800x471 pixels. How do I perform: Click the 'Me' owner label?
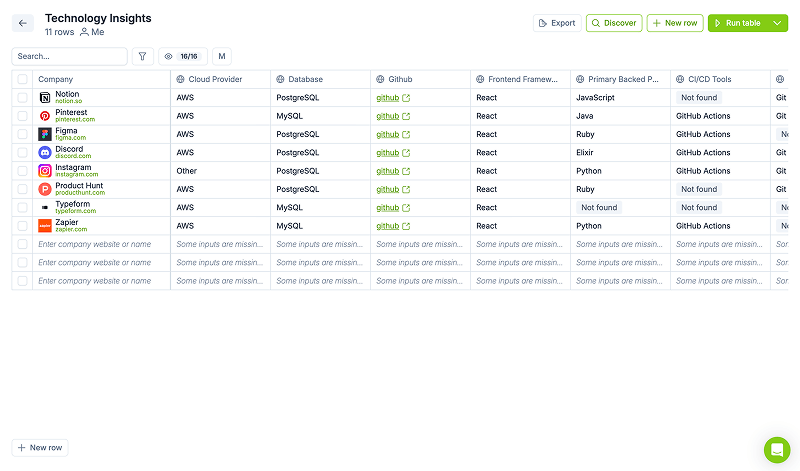pyautogui.click(x=97, y=32)
